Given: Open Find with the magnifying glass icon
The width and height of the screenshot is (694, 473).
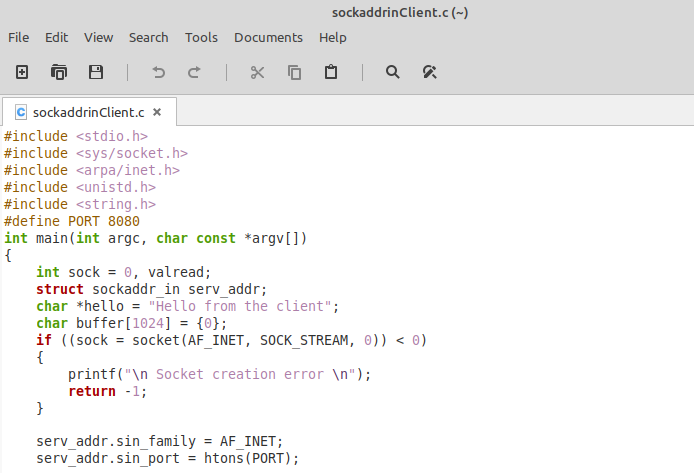Looking at the screenshot, I should tap(393, 72).
